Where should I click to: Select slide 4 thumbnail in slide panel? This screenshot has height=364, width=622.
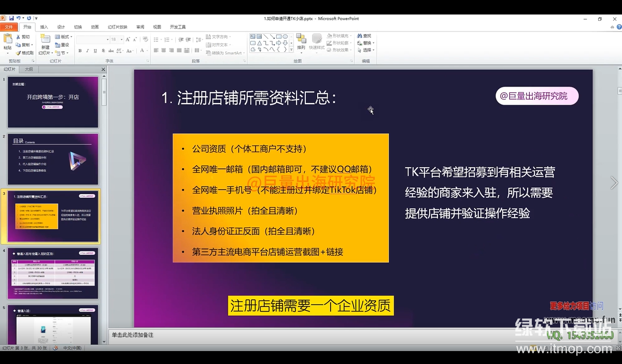pos(53,273)
